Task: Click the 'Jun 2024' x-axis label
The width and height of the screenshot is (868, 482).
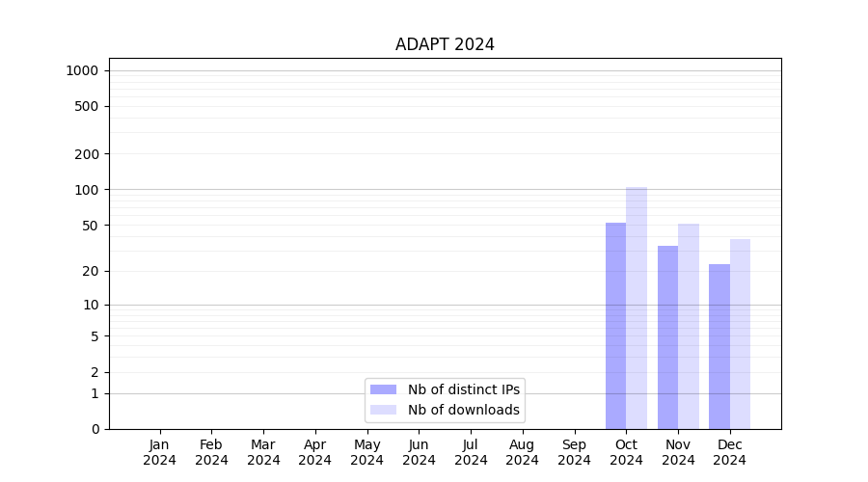Action: pyautogui.click(x=419, y=452)
